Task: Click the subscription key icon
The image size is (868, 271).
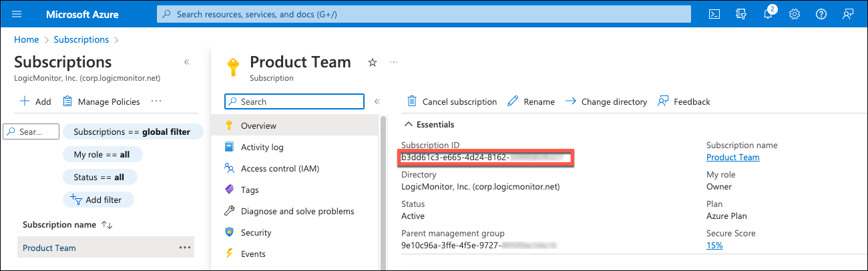Action: (x=232, y=68)
